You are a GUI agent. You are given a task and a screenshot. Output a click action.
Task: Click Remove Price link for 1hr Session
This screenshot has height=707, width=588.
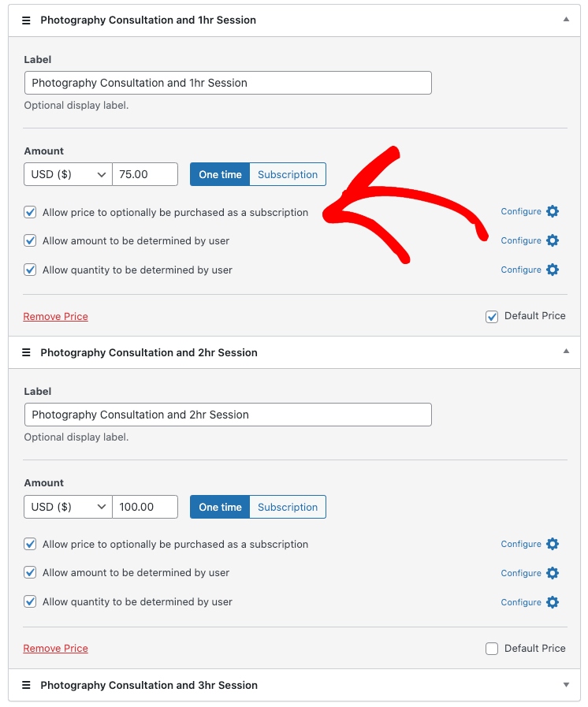(x=55, y=317)
